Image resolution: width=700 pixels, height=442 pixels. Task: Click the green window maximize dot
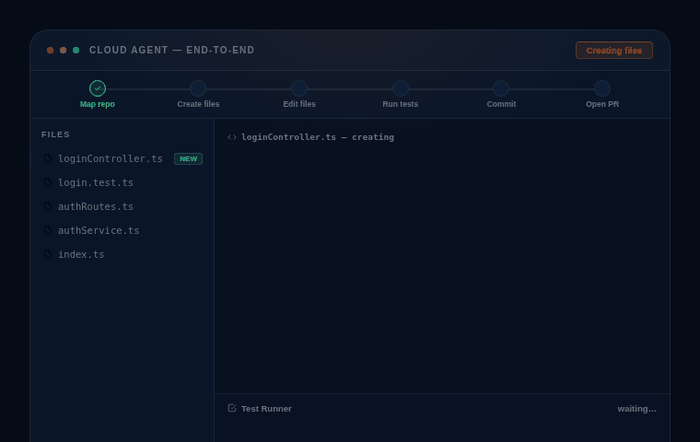coord(76,50)
